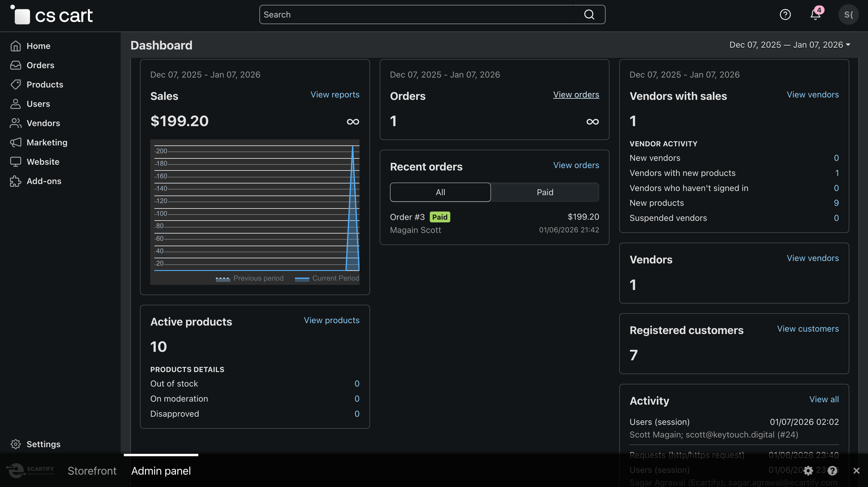The width and height of the screenshot is (868, 487).
Task: Click View customers link
Action: pyautogui.click(x=808, y=329)
